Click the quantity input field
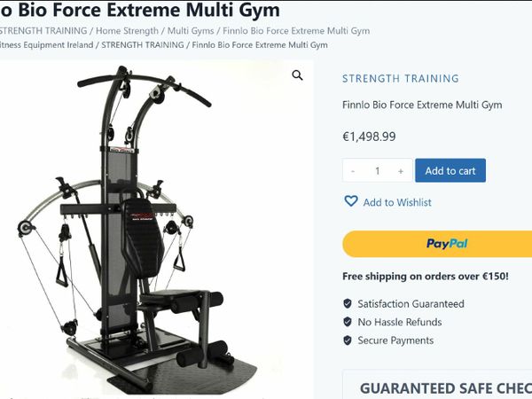This screenshot has height=399, width=532. point(378,170)
